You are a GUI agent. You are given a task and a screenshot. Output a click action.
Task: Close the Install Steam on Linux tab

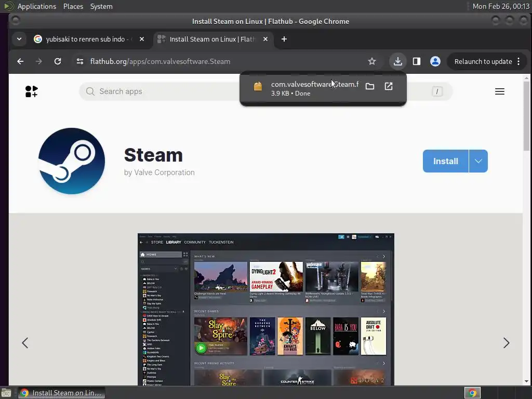coord(265,39)
